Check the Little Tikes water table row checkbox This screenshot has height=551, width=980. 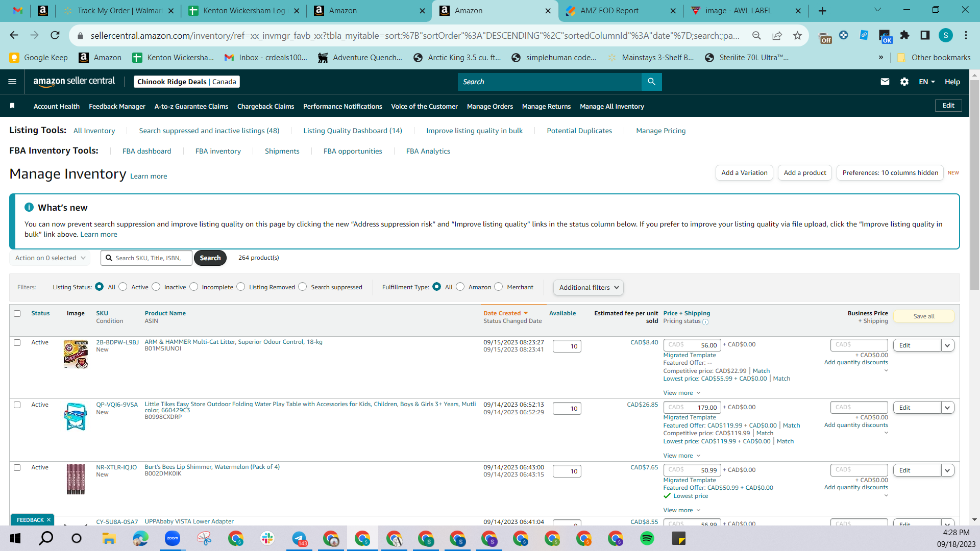(x=17, y=405)
